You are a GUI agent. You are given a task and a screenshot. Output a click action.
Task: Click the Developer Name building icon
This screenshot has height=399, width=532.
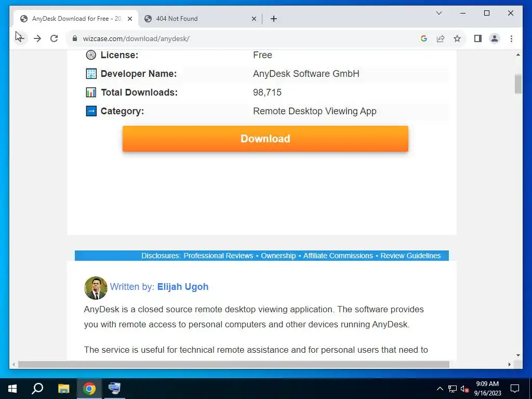(91, 74)
